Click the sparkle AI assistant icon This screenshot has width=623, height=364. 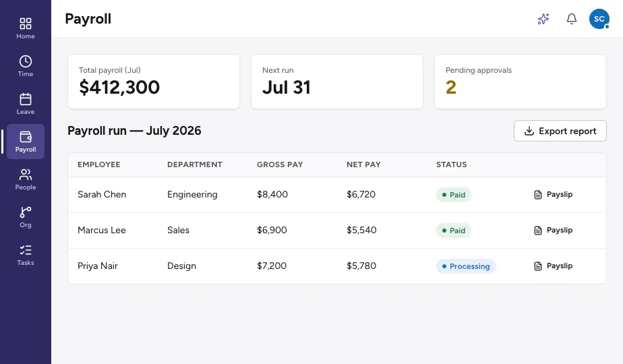[x=543, y=19]
